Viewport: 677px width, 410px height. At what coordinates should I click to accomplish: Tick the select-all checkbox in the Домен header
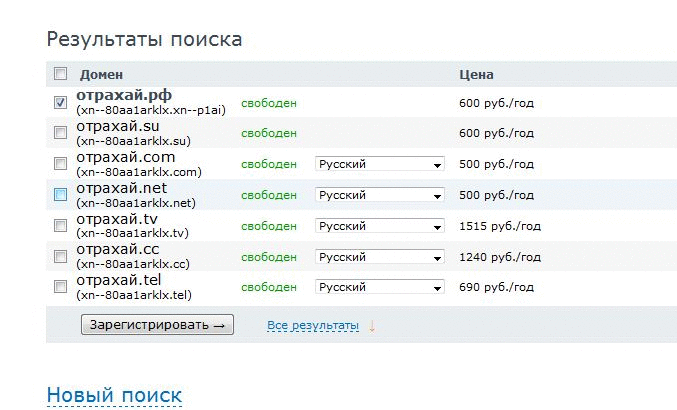(60, 73)
